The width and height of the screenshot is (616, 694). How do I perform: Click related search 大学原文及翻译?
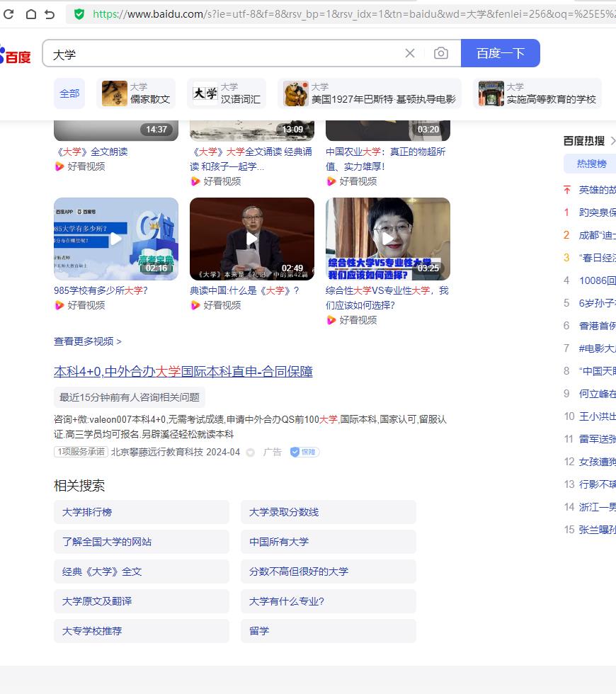click(x=142, y=601)
